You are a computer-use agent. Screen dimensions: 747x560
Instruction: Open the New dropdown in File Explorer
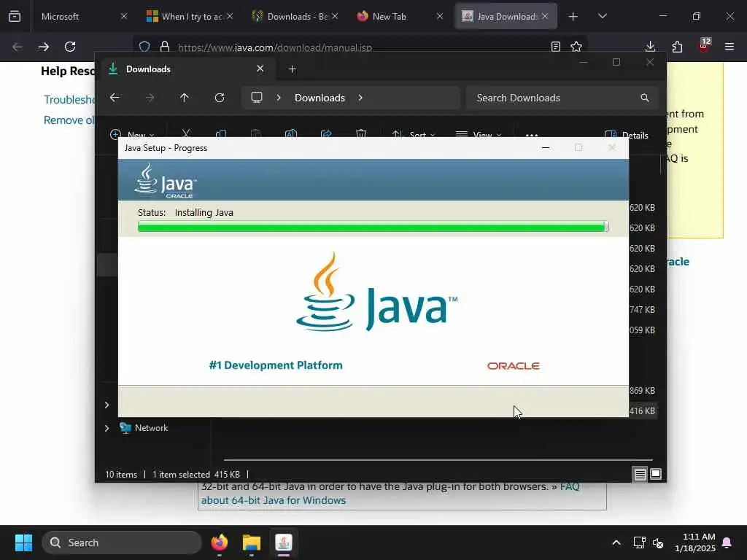click(132, 135)
